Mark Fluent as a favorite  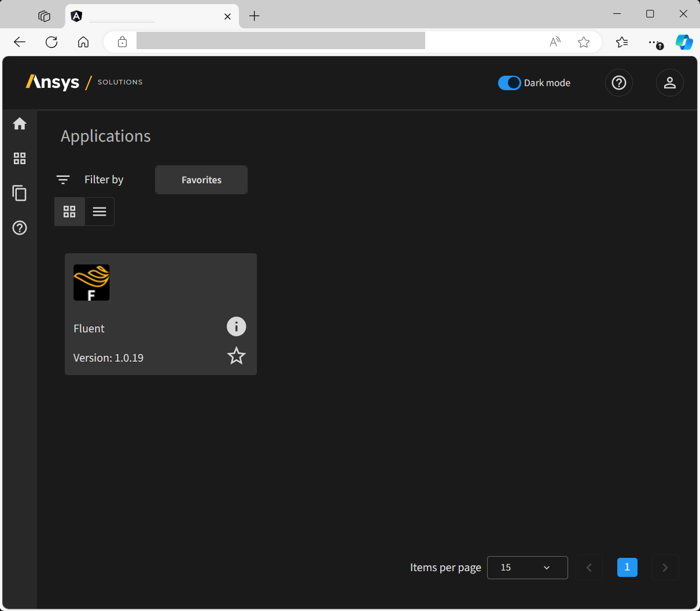(236, 356)
